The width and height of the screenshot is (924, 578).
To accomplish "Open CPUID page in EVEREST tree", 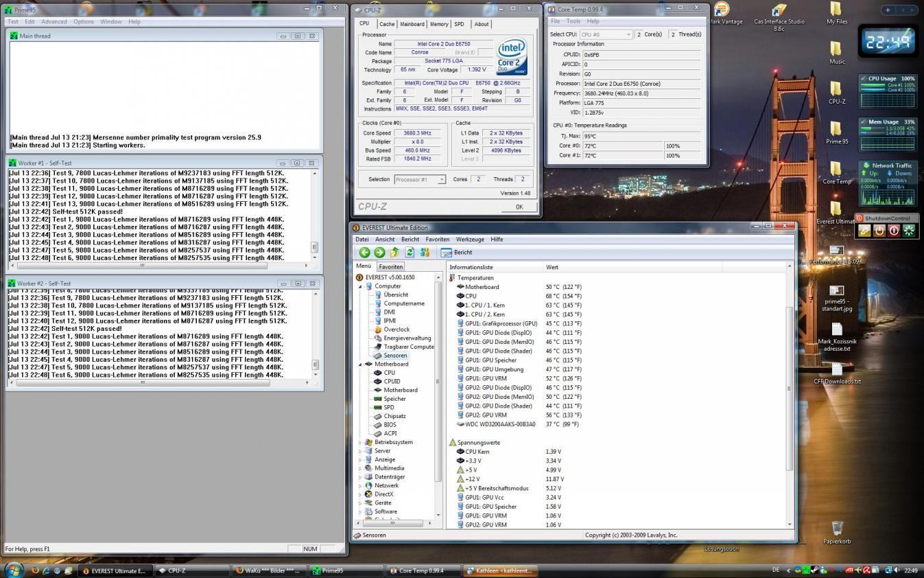I will pyautogui.click(x=392, y=381).
